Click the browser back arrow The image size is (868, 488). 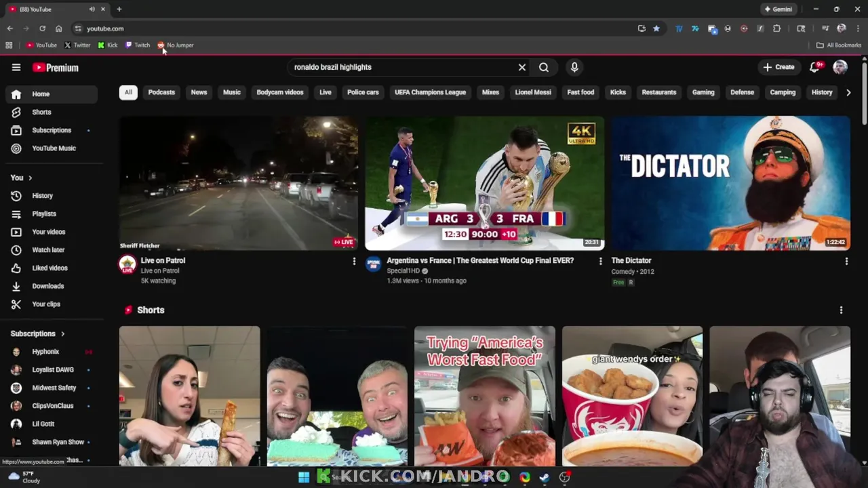click(9, 28)
